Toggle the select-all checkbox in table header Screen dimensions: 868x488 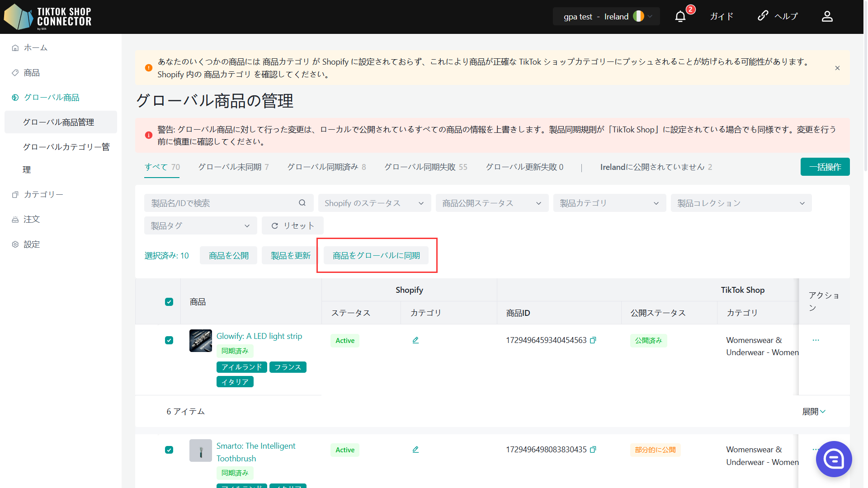pyautogui.click(x=169, y=302)
